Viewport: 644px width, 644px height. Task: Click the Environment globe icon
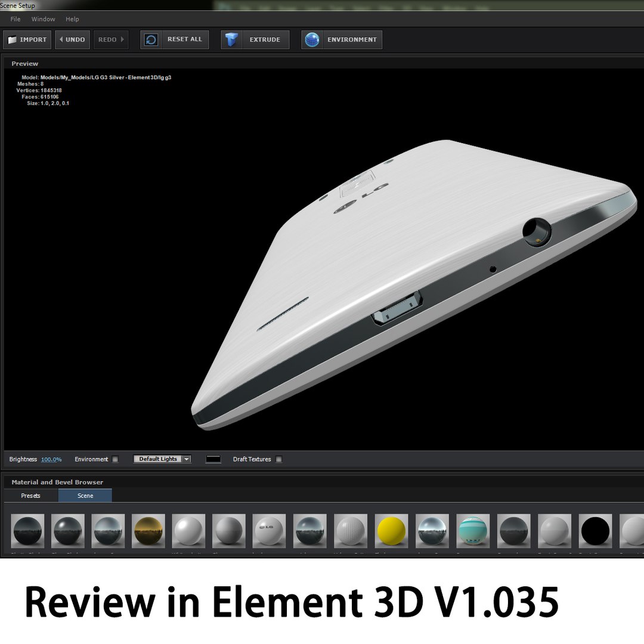pyautogui.click(x=312, y=39)
